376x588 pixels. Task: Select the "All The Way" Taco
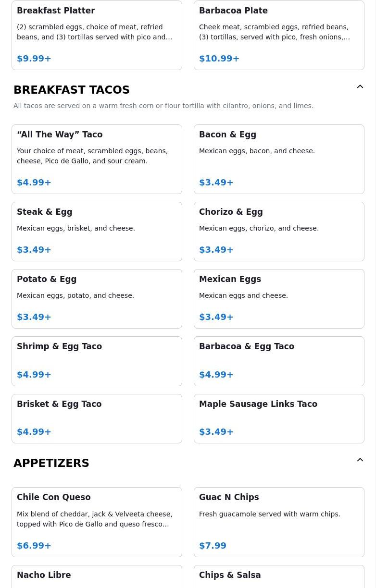coord(97,159)
